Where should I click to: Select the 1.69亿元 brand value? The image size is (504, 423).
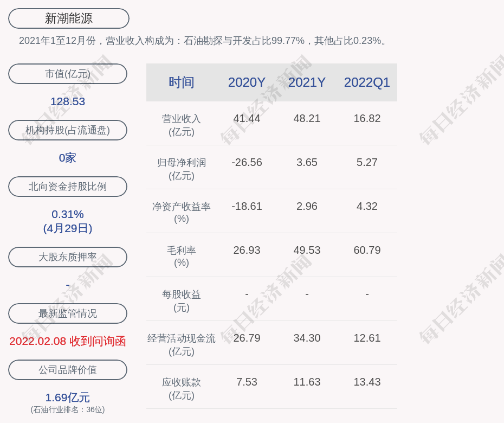point(68,398)
